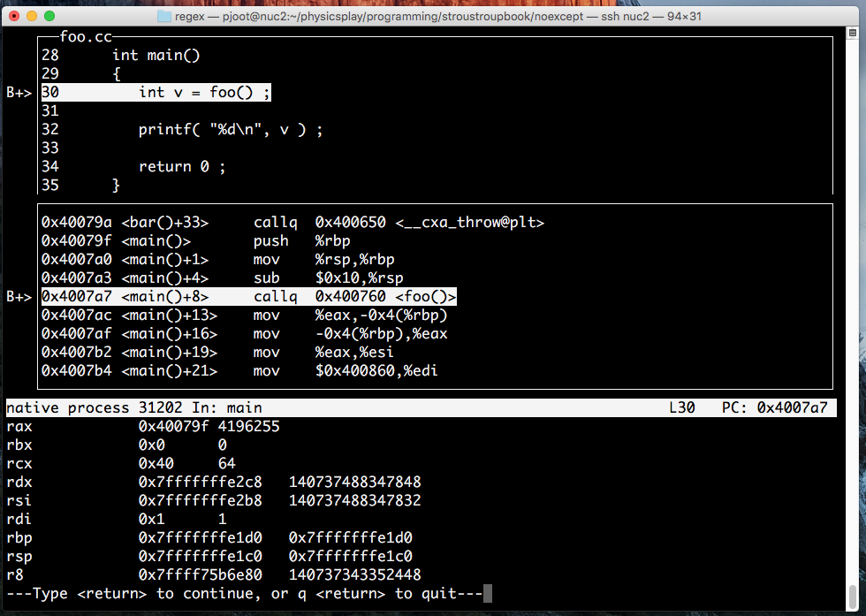The width and height of the screenshot is (866, 616).
Task: Click assembly row 0x4007a0 mov %rsp,%rbp
Action: pyautogui.click(x=218, y=260)
